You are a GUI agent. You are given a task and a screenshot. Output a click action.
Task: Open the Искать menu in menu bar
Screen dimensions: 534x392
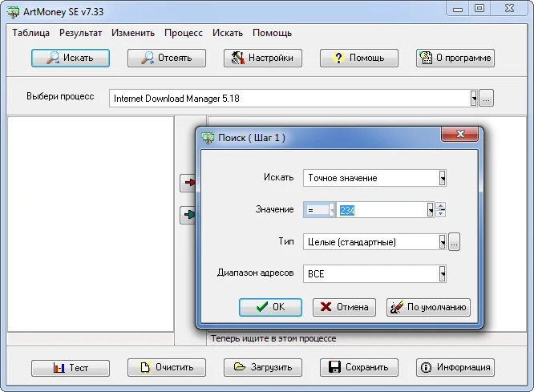click(x=228, y=33)
